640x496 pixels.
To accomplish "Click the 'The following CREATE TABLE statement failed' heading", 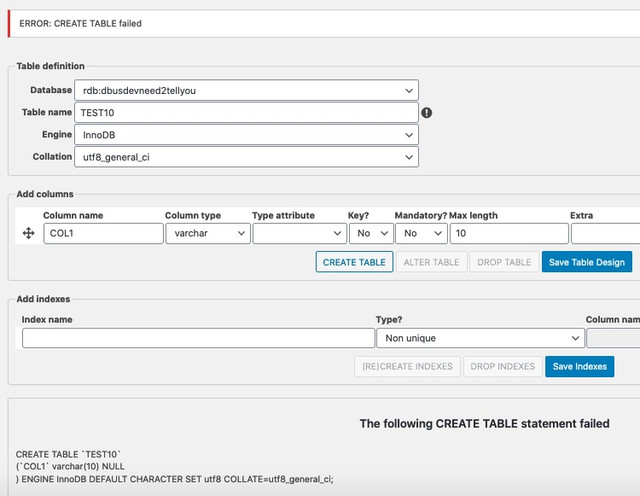I will pyautogui.click(x=484, y=423).
